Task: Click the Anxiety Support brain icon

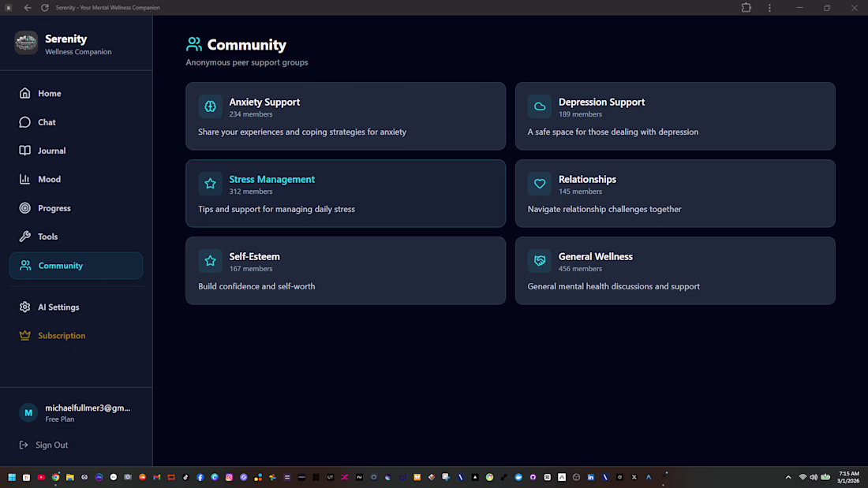Action: pyautogui.click(x=211, y=106)
